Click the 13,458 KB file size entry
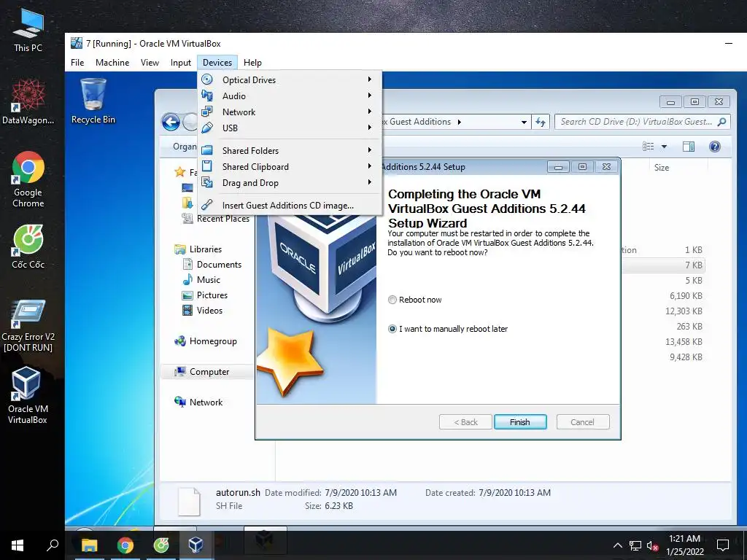The width and height of the screenshot is (747, 560). [x=684, y=341]
